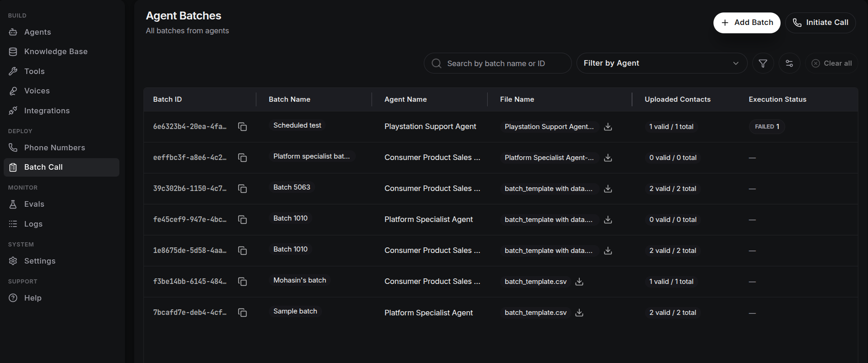Click the Knowledge Base database icon

[x=13, y=52]
